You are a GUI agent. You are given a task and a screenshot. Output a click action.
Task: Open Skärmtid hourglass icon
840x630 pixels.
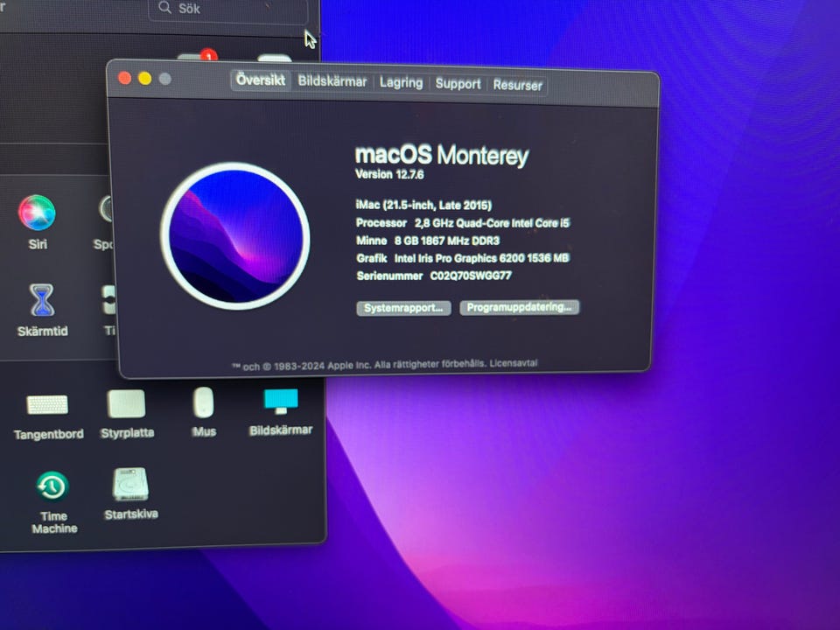42,300
